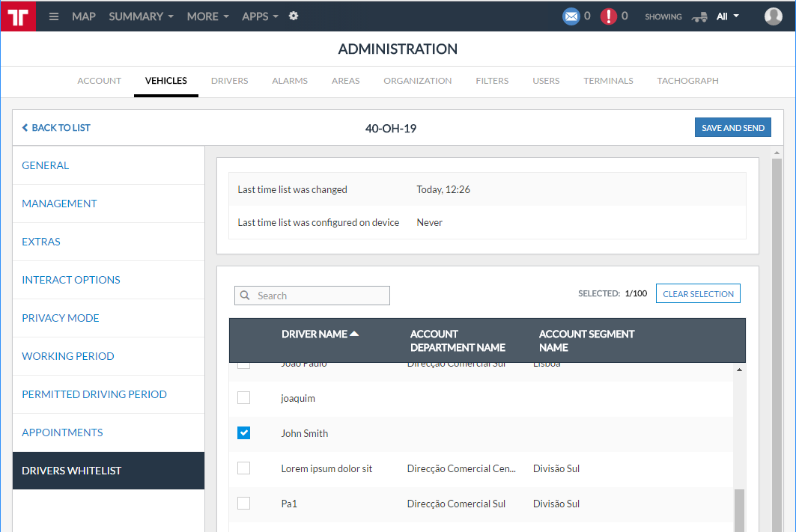
Task: Click the sort arrow beside Driver Name
Action: [x=354, y=334]
